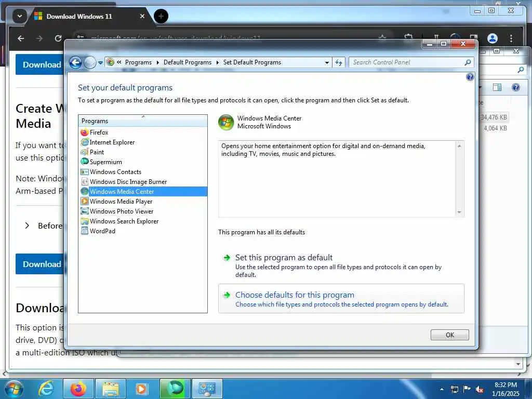Image resolution: width=532 pixels, height=399 pixels.
Task: Click the WordPad document icon
Action: (85, 231)
